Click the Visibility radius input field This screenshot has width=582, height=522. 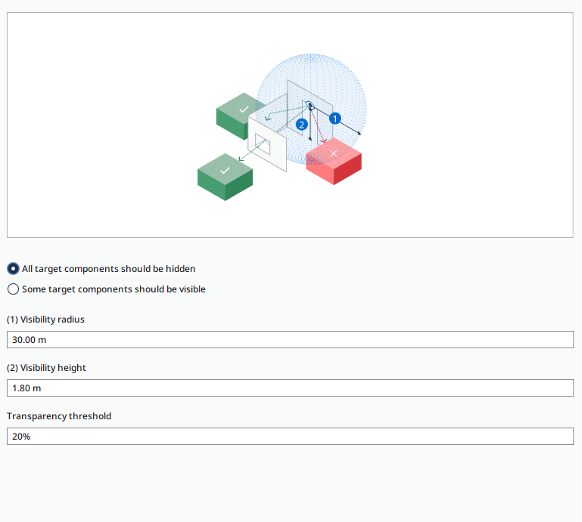coord(290,340)
